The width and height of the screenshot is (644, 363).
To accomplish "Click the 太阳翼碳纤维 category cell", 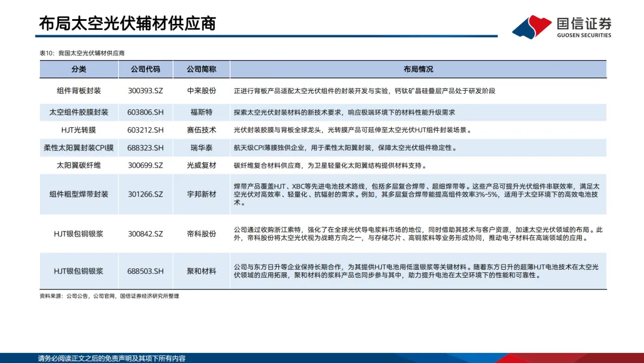I will [79, 165].
